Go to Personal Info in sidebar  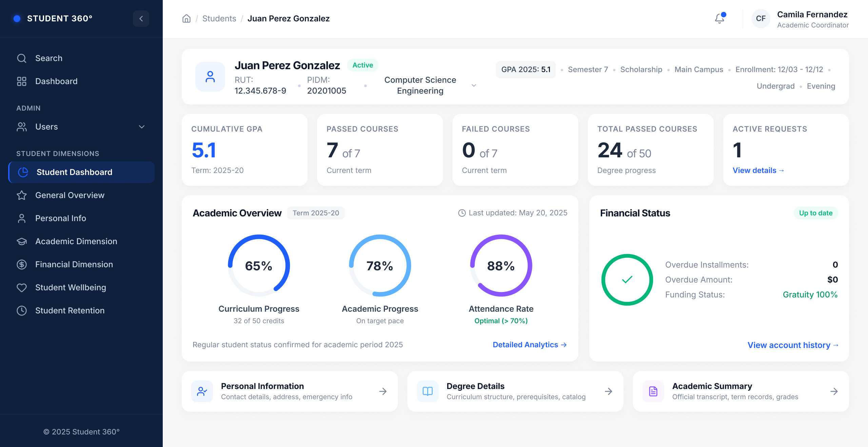[x=81, y=218]
